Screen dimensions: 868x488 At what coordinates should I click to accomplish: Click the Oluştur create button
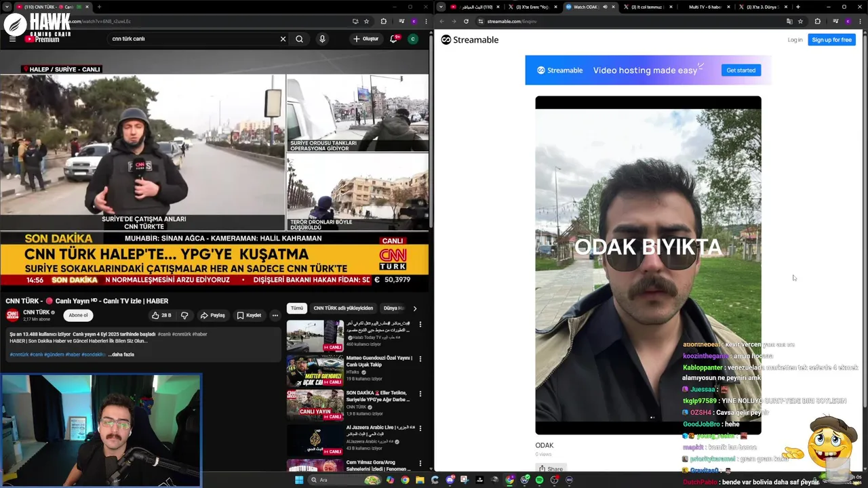(x=366, y=39)
